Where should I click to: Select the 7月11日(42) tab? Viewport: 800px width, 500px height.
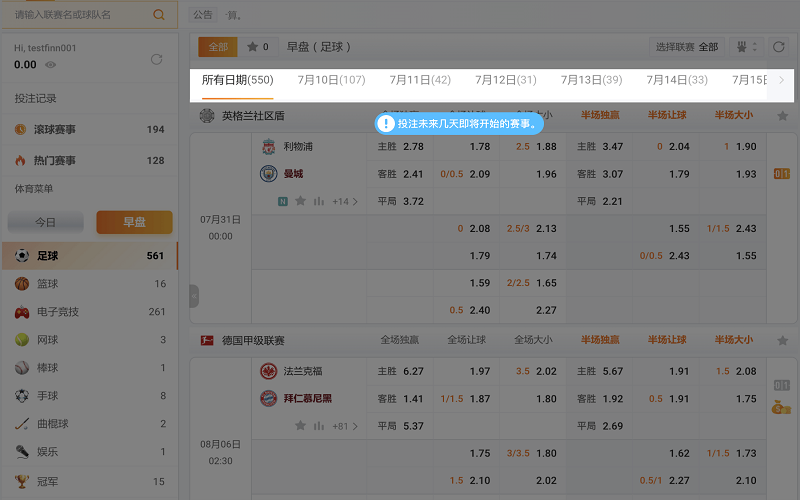(x=420, y=80)
